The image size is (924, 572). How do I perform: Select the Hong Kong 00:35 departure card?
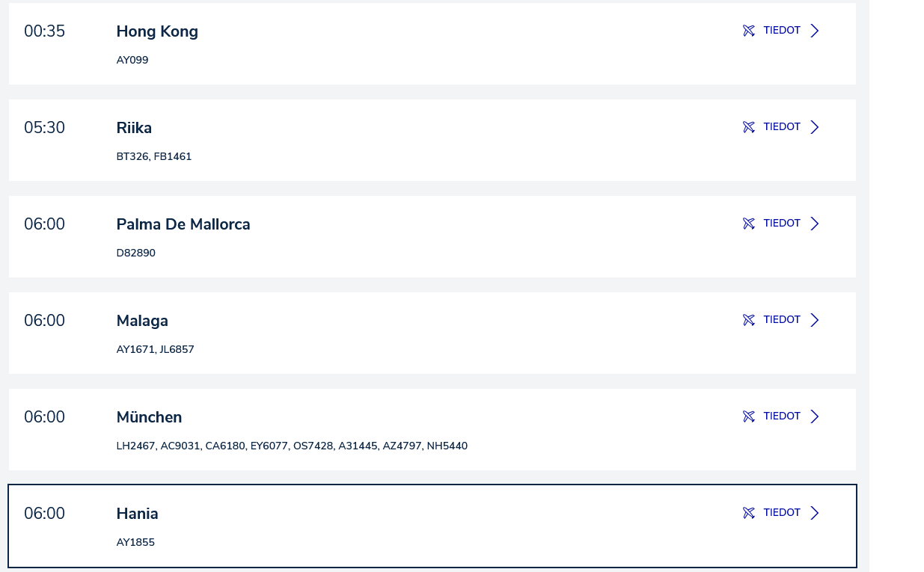[432, 43]
